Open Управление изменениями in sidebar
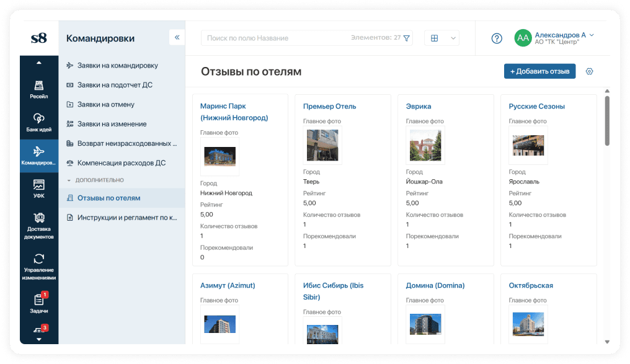Viewport: 630px width, 364px height. 39,267
